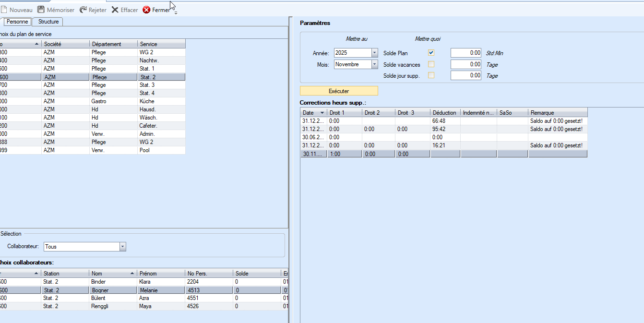Open the Mois dropdown showing Novembre

pos(374,64)
